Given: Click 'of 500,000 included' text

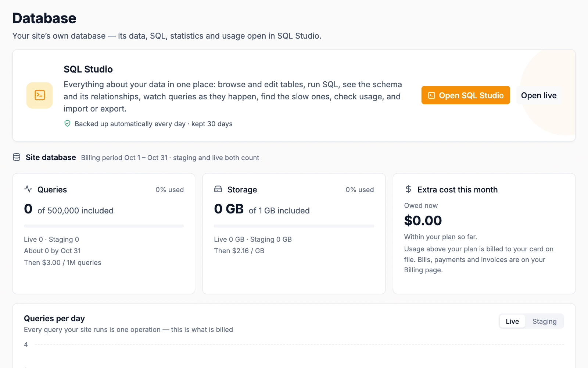Looking at the screenshot, I should coord(75,210).
